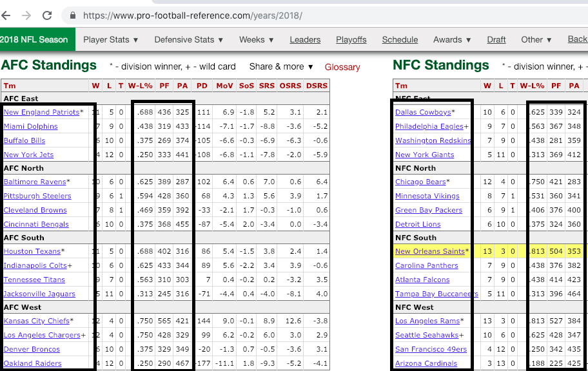Sort AFC table by PD column header
Viewport: 588px width, 371px height.
(x=202, y=86)
